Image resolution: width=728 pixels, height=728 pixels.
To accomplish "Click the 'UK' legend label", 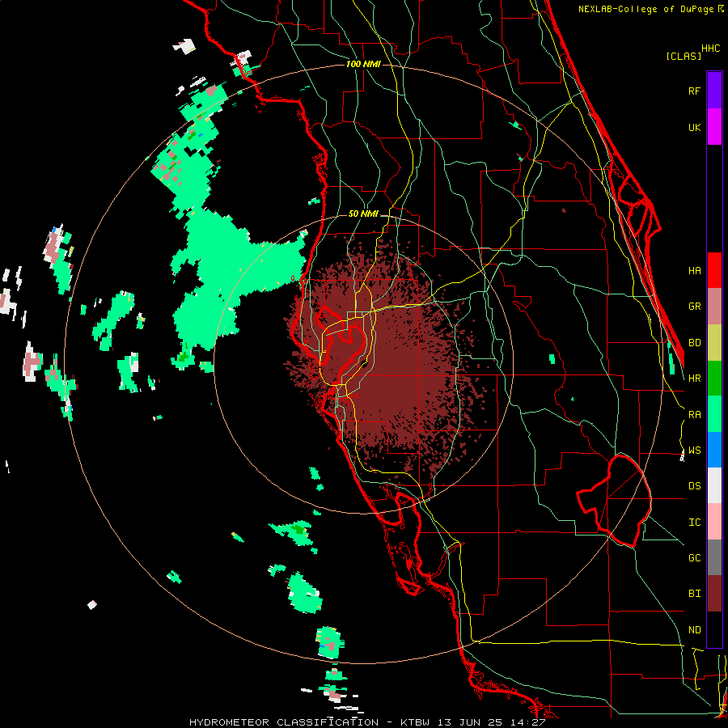I will (x=694, y=127).
